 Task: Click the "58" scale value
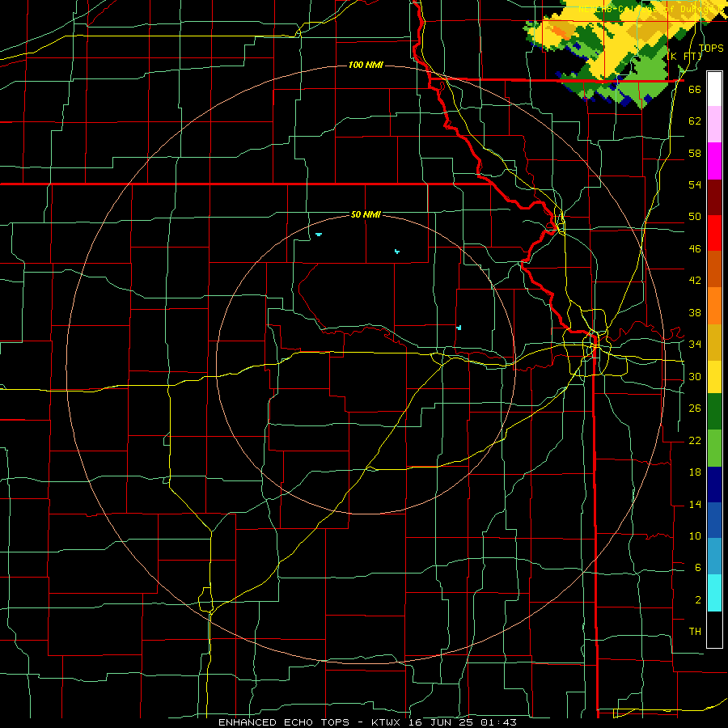(x=695, y=153)
